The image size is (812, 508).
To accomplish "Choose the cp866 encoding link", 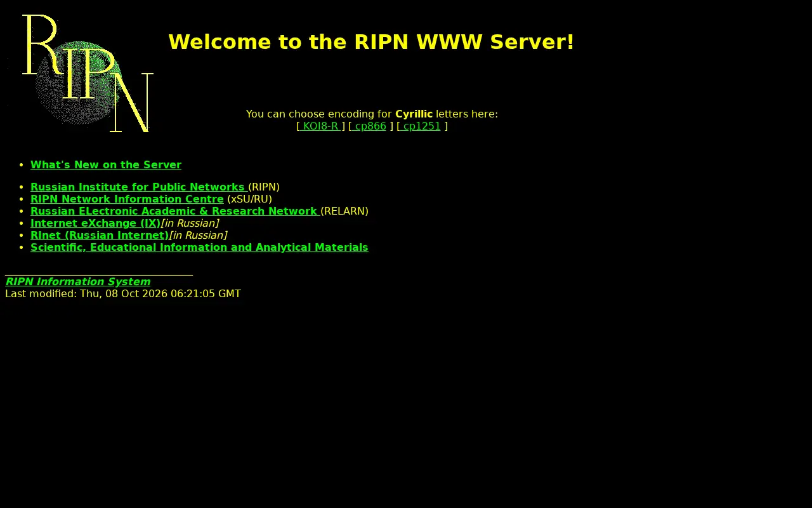I will coord(369,126).
